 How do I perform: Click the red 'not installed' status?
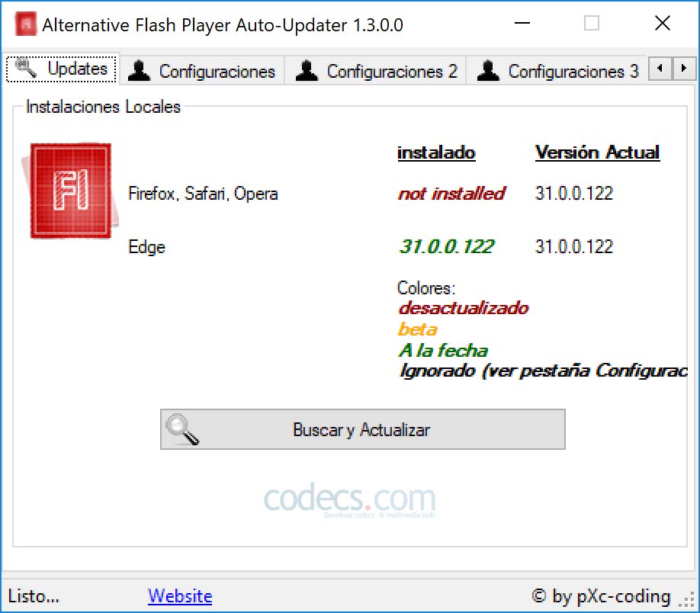(x=451, y=194)
